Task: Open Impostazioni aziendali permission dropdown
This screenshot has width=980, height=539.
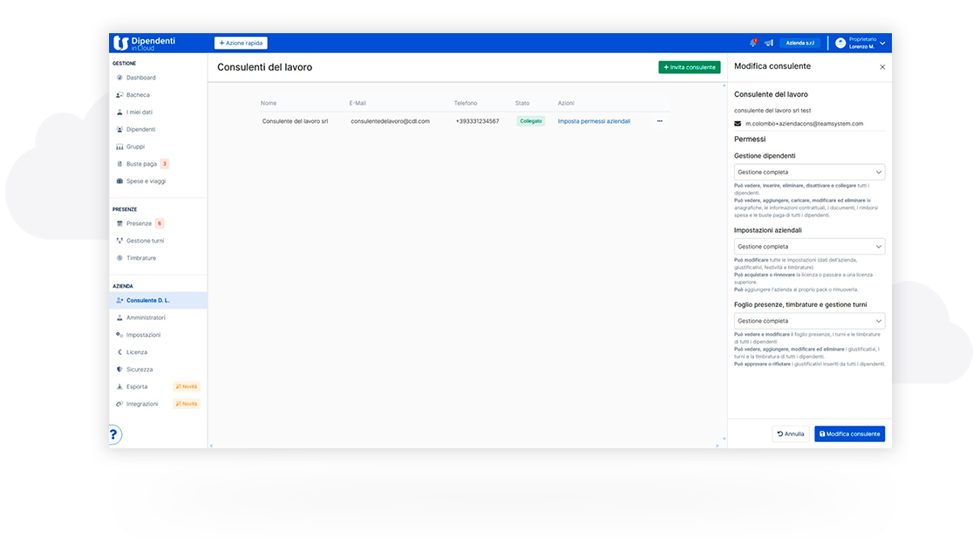Action: pyautogui.click(x=809, y=246)
